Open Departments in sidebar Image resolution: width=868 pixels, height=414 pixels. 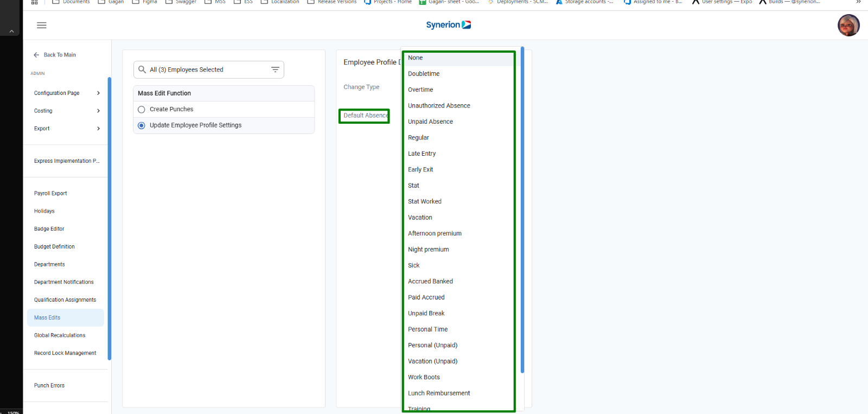click(49, 264)
